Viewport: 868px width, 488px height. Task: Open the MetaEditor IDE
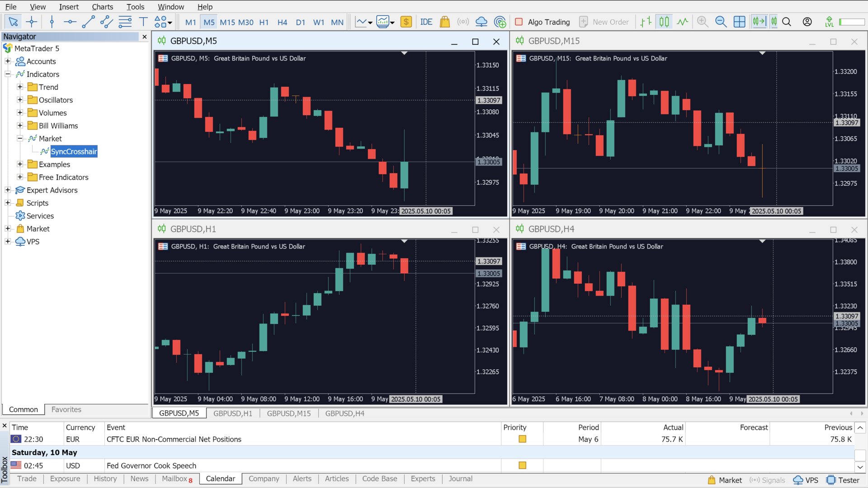click(426, 22)
